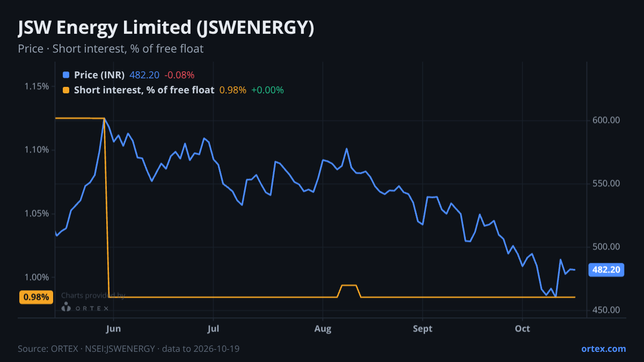Click the 1.10% left axis label
The image size is (644, 362).
pos(37,150)
